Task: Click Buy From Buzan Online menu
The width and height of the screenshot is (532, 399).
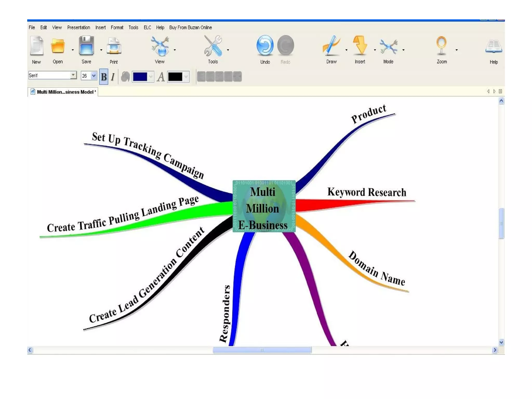Action: point(190,28)
